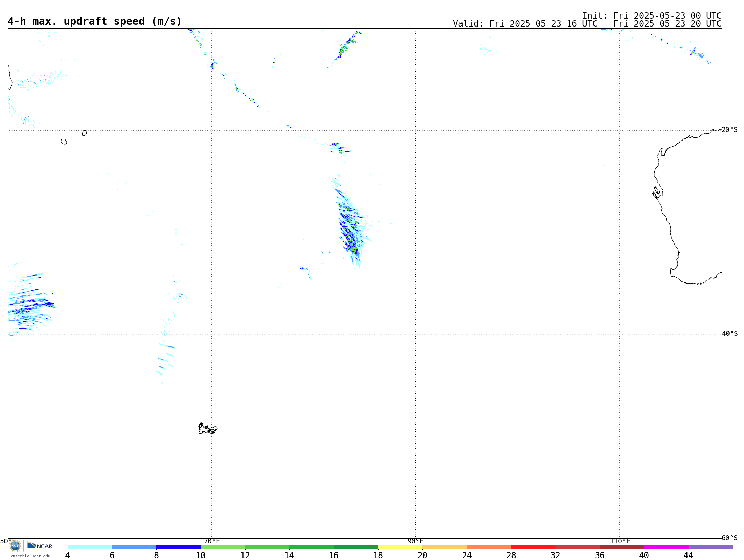Click the 50°E longitude label
The height and width of the screenshot is (560, 744).
(8, 541)
